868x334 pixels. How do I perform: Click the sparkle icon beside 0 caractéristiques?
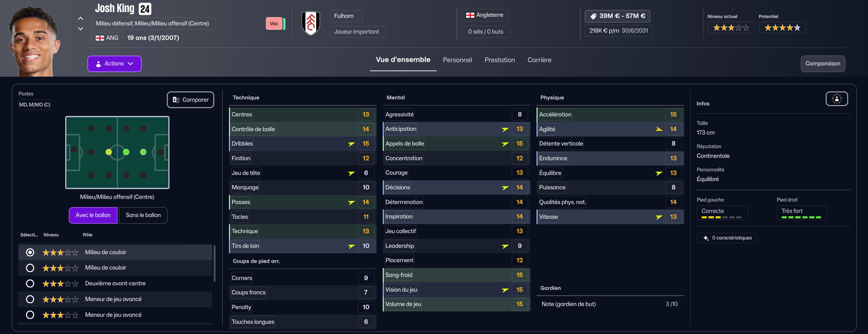click(x=706, y=238)
